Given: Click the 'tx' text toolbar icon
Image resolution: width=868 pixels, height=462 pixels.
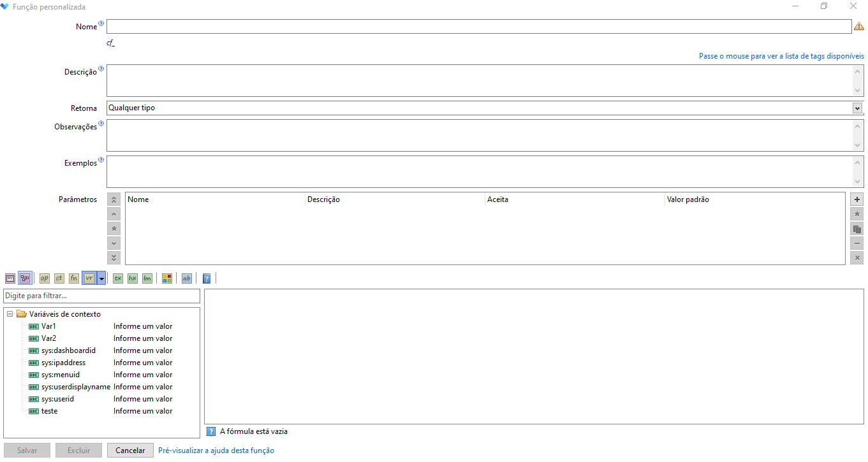Looking at the screenshot, I should pyautogui.click(x=118, y=278).
